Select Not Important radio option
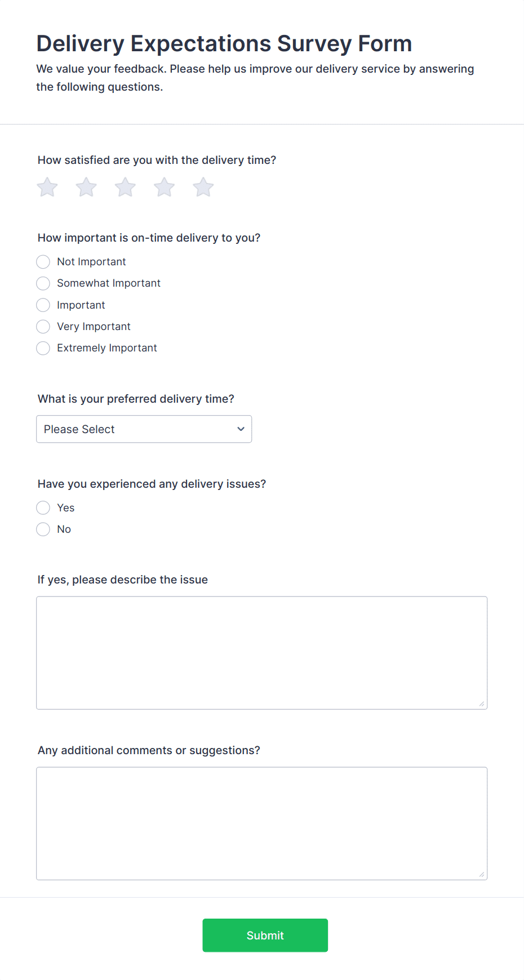 pos(43,262)
